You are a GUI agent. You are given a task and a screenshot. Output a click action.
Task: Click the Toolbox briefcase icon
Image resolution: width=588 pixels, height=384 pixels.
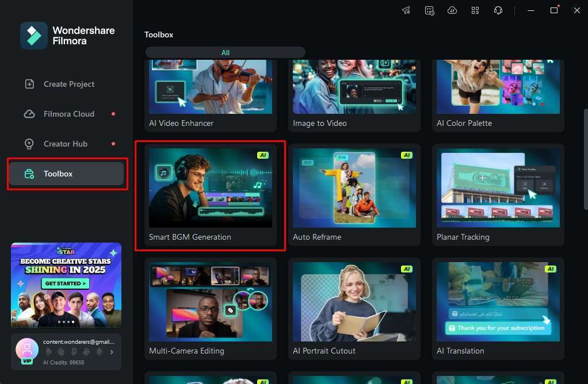(29, 174)
